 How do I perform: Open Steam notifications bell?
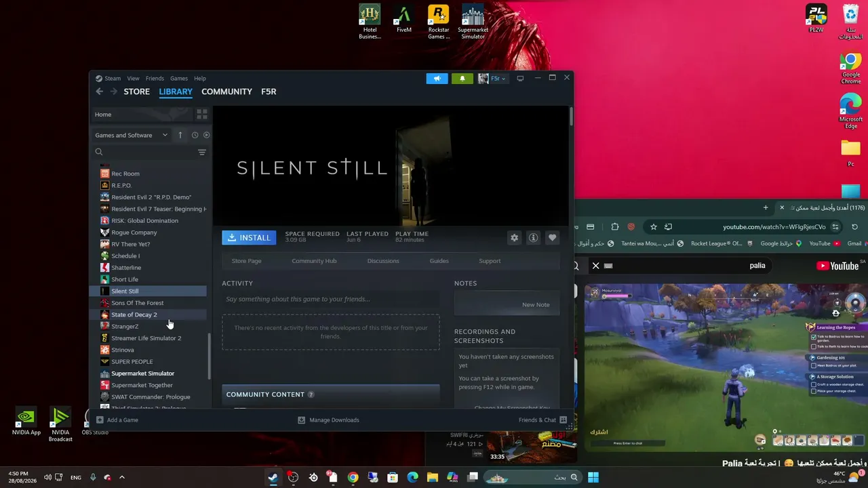click(462, 79)
